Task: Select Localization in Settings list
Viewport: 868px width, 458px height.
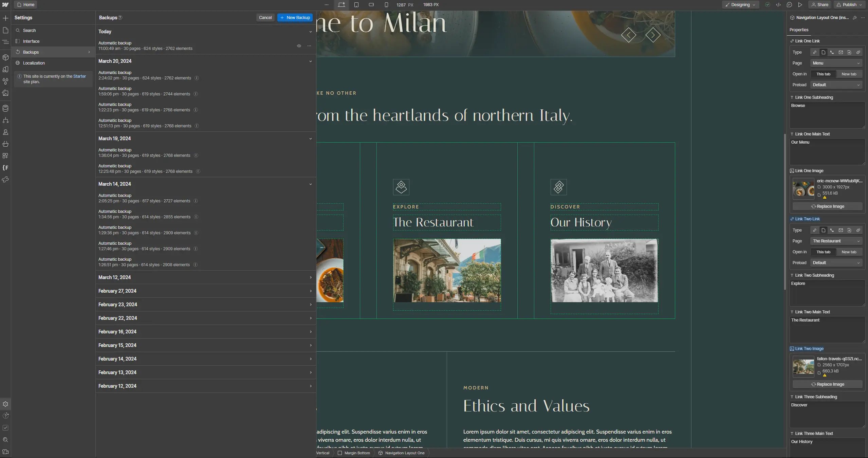Action: click(x=34, y=63)
